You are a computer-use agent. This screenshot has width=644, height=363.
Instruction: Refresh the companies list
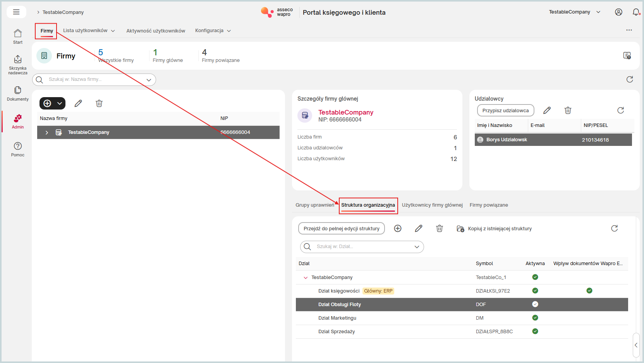point(630,79)
